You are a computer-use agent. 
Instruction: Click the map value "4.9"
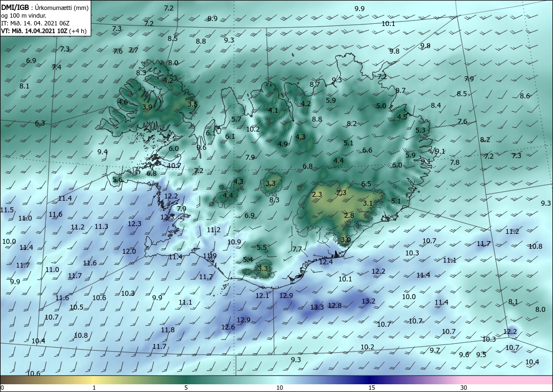click(283, 144)
